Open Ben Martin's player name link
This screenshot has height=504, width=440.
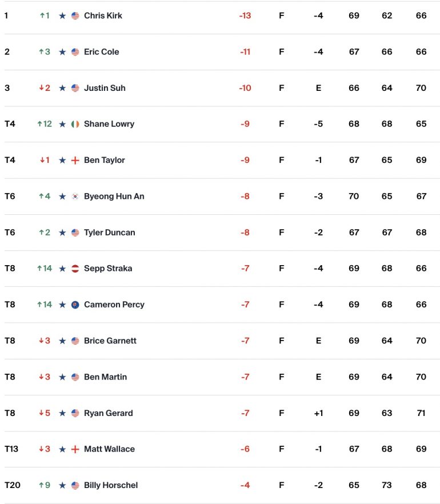point(105,377)
